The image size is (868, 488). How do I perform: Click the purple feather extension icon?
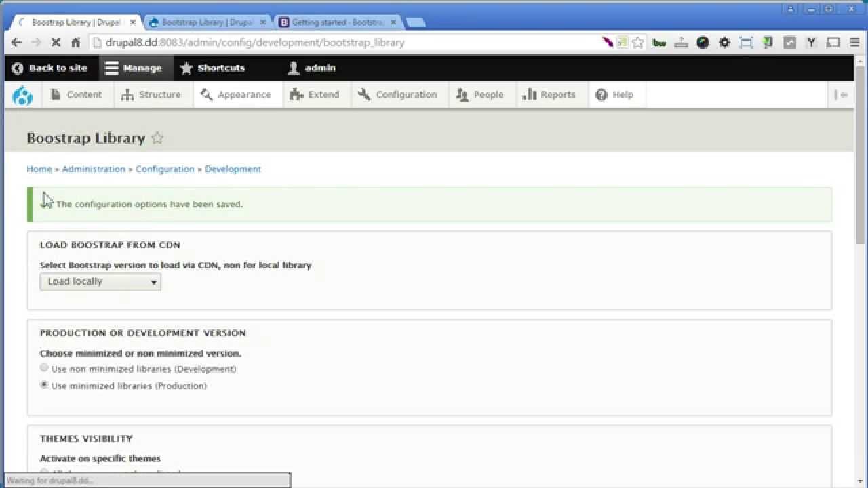tap(608, 42)
